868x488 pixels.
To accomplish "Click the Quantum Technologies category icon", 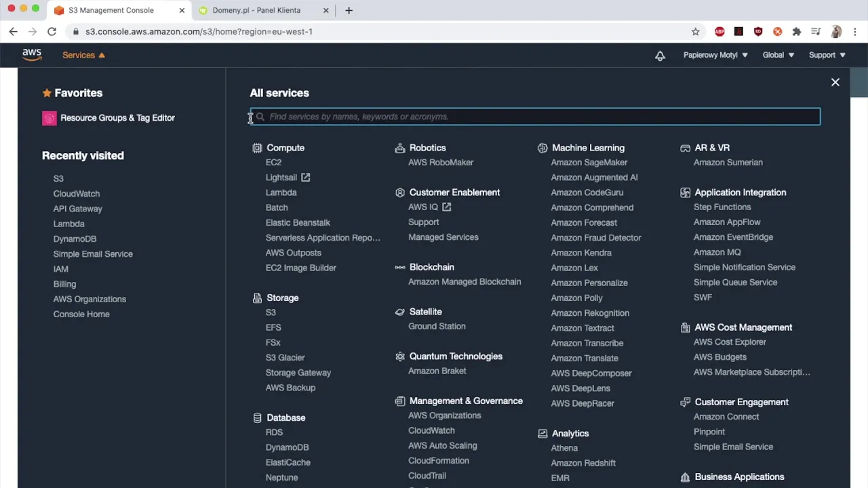I will pyautogui.click(x=400, y=357).
